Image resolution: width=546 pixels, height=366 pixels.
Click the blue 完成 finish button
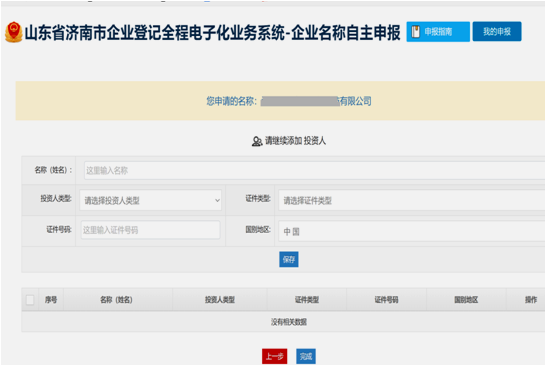click(x=306, y=356)
